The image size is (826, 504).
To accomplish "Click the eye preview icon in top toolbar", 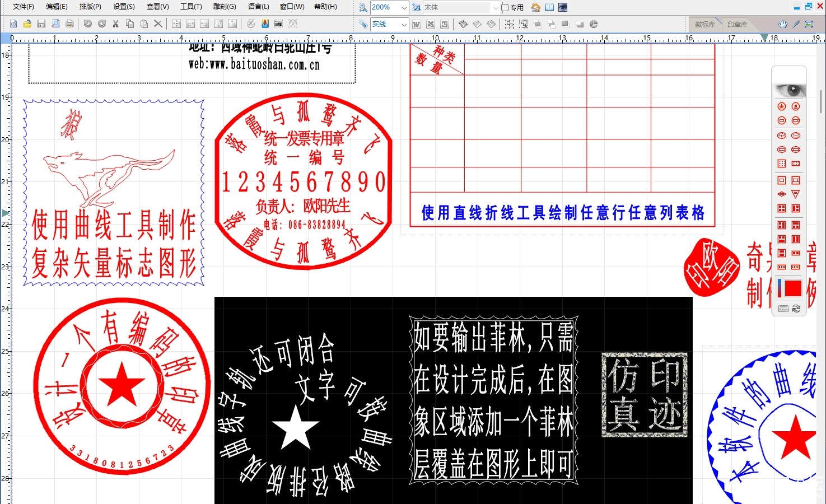I will [x=563, y=7].
